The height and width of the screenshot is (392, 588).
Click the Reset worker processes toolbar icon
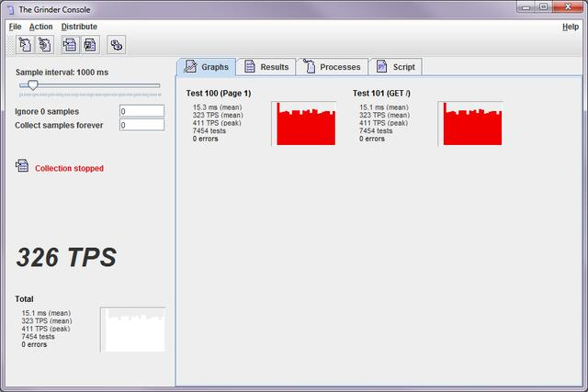point(44,44)
